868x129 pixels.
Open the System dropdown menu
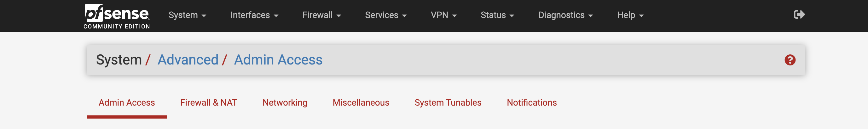click(x=187, y=15)
